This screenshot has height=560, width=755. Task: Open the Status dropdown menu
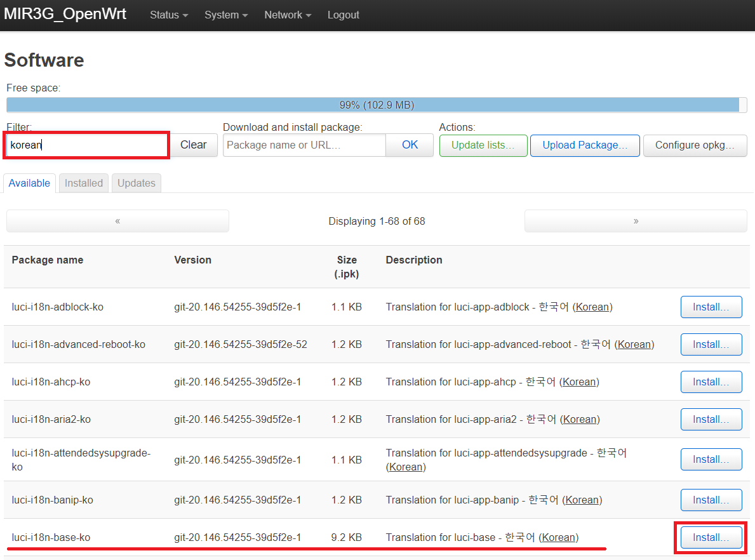168,15
